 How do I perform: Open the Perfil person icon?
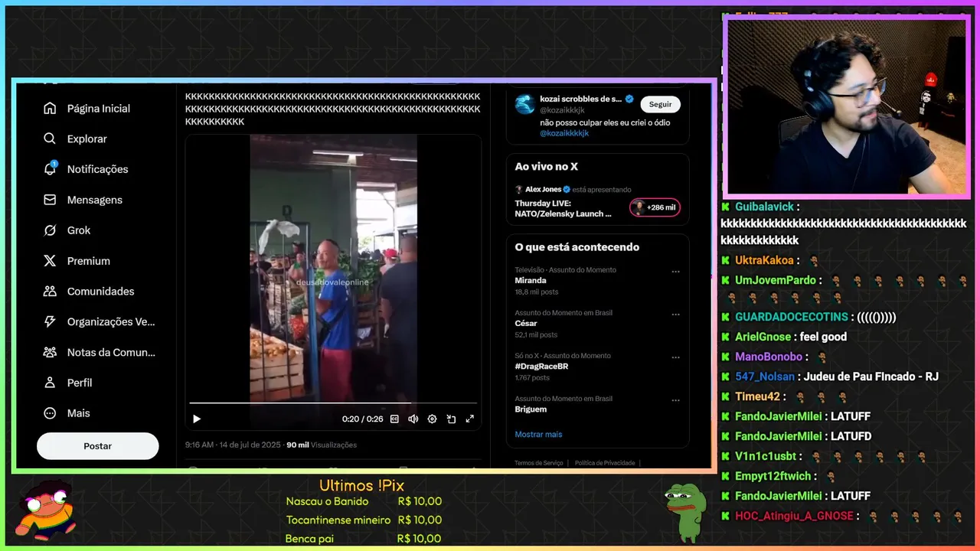[50, 383]
